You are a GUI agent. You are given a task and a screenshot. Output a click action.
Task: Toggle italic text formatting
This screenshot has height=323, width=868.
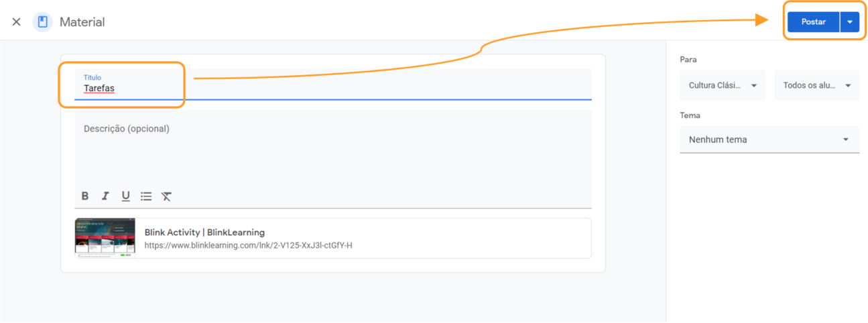tap(105, 196)
